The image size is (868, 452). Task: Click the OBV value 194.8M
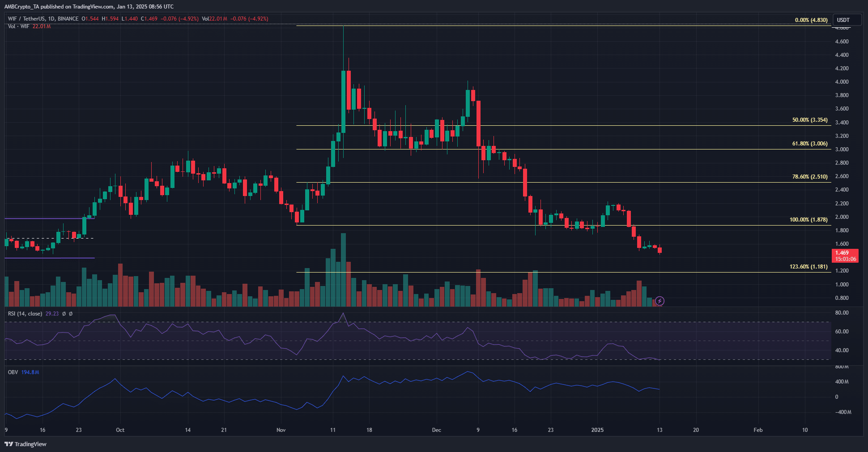[30, 372]
